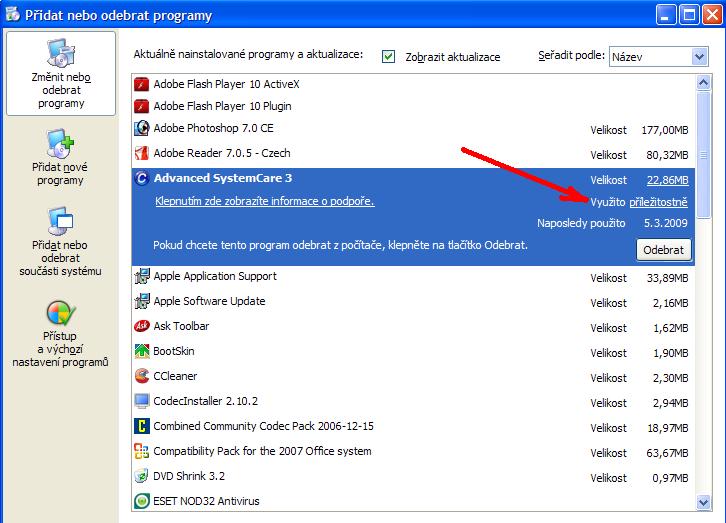Open the Změnit nebo odebrat programy section
The height and width of the screenshot is (523, 726).
click(61, 74)
